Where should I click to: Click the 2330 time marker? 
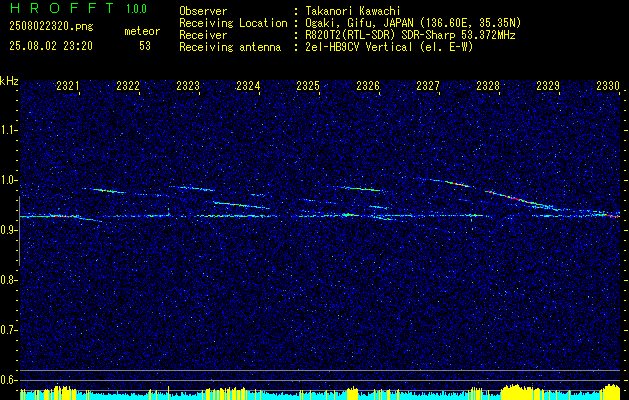tap(608, 85)
